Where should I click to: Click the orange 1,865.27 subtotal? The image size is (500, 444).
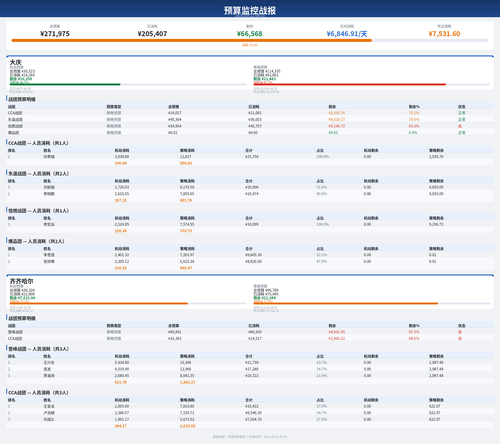pyautogui.click(x=188, y=382)
